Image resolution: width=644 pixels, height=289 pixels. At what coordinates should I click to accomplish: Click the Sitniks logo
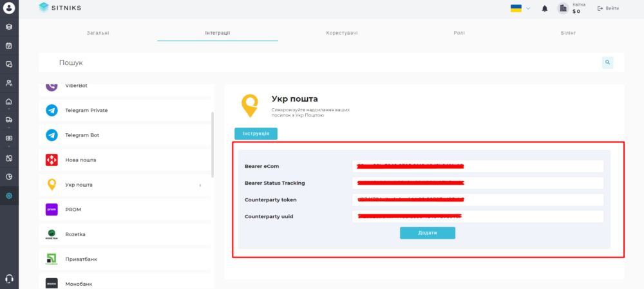pos(59,8)
